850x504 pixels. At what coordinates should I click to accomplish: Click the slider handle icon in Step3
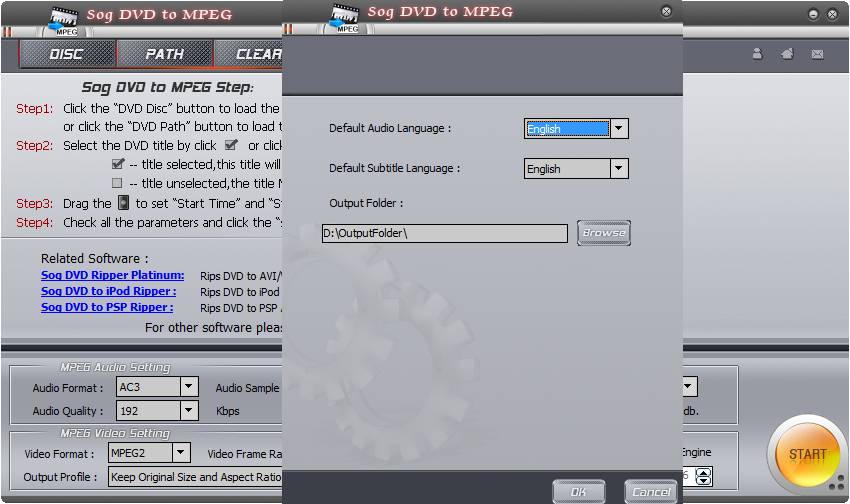click(124, 203)
